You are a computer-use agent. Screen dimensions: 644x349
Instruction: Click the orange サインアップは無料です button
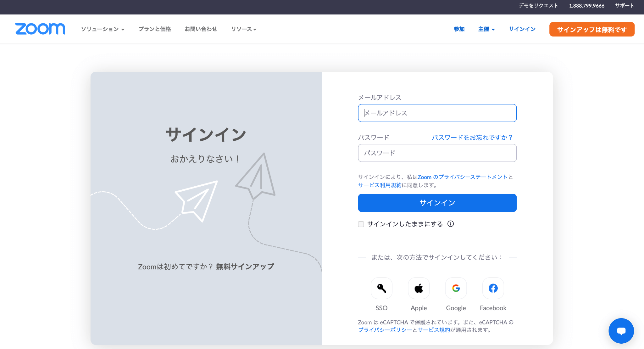coord(592,29)
